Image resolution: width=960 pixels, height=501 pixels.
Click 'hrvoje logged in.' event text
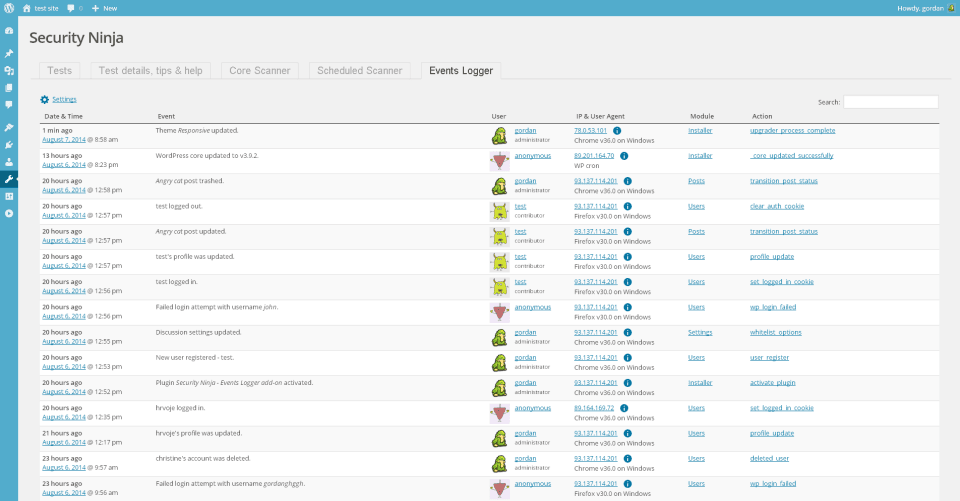[180, 408]
